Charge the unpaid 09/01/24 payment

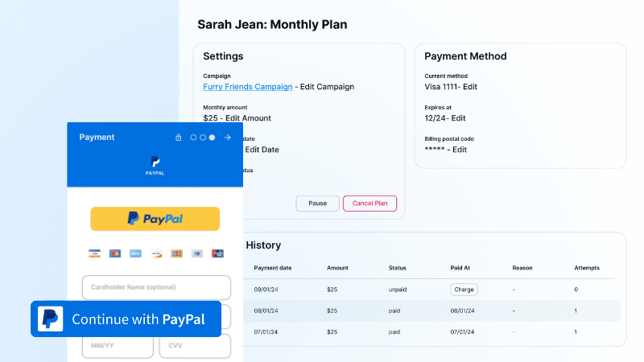pyautogui.click(x=464, y=290)
